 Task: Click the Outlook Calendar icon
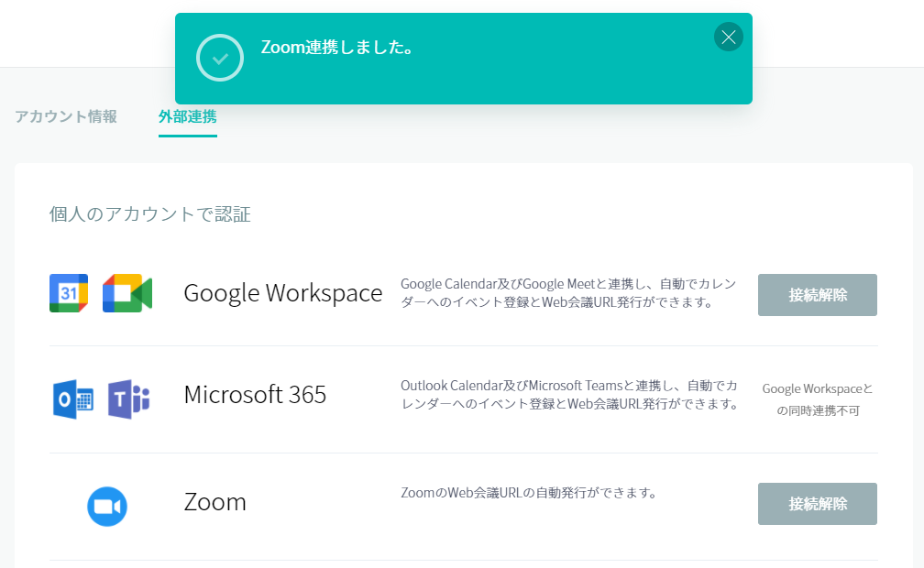point(73,399)
